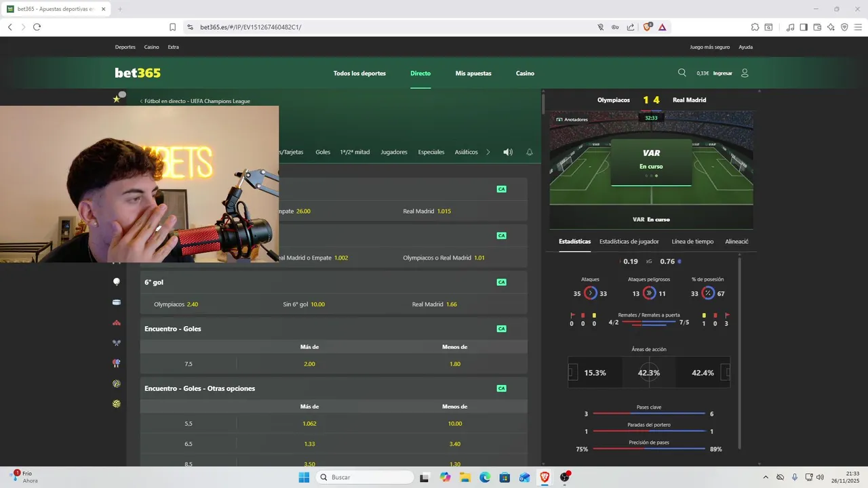The width and height of the screenshot is (868, 488).
Task: Open Extra top link
Action: pyautogui.click(x=174, y=47)
